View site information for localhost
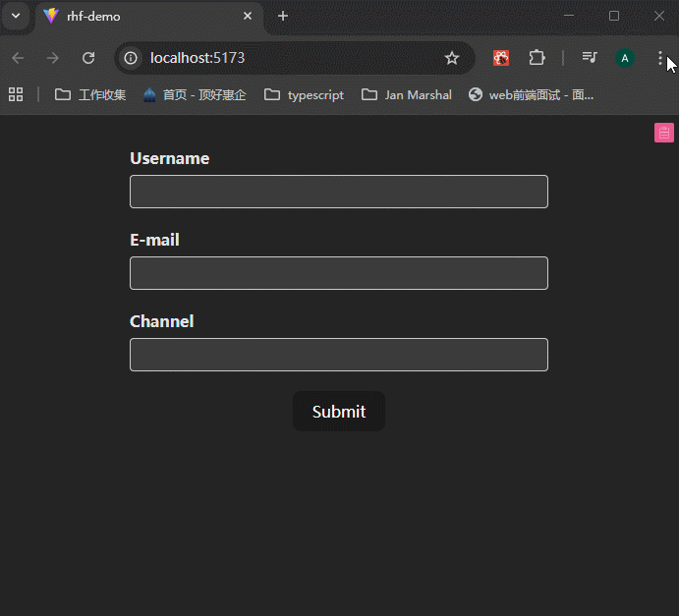The image size is (679, 616). pos(131,58)
